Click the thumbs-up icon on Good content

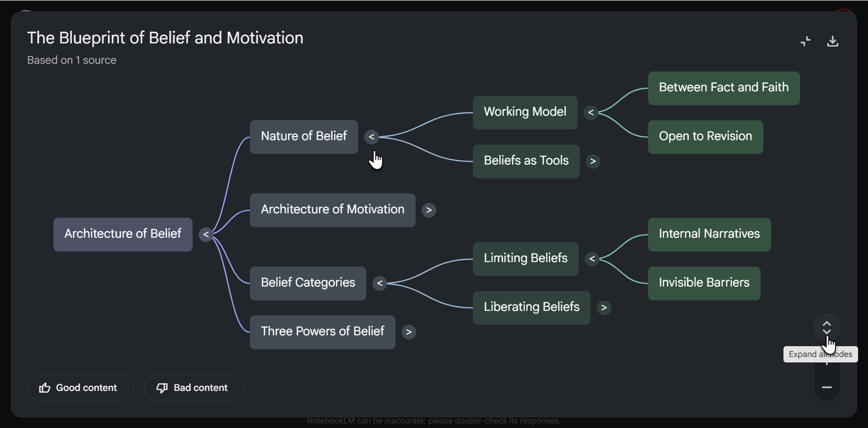pyautogui.click(x=45, y=388)
